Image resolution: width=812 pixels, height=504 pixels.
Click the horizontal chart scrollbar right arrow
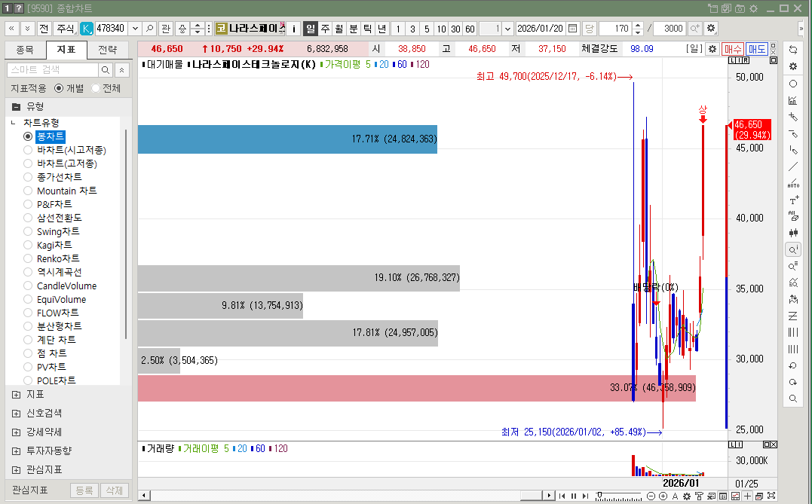tap(550, 496)
